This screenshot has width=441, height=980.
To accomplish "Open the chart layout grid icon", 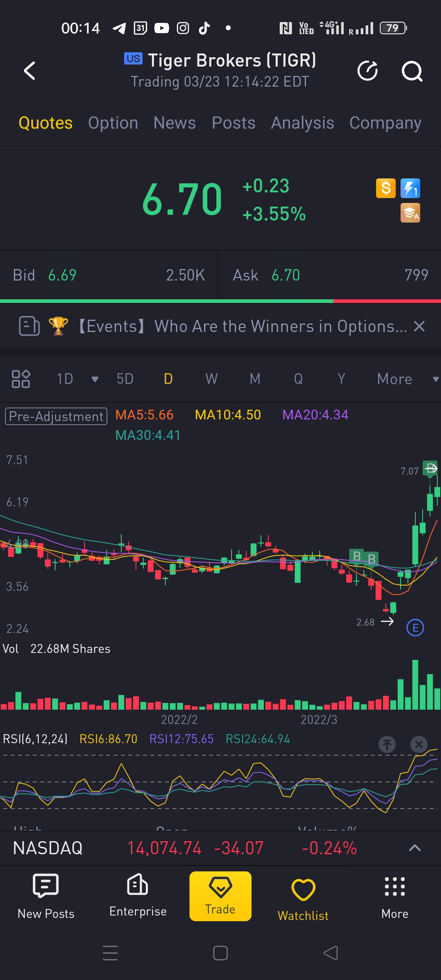I will [21, 379].
